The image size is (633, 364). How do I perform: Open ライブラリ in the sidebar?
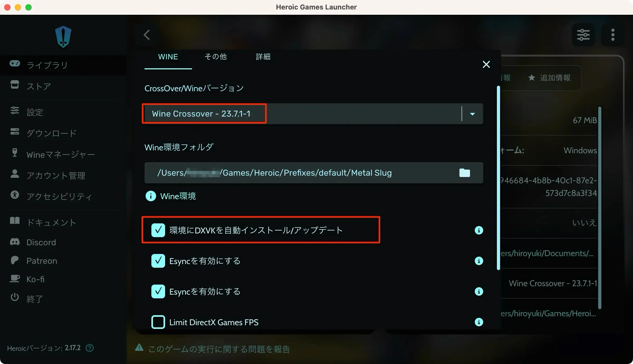(x=63, y=65)
